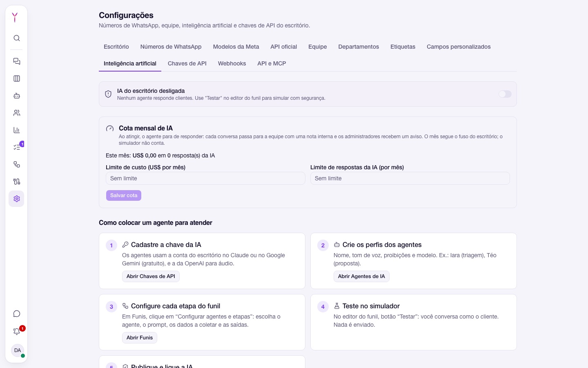Select the Inteligência artificial tab

(x=130, y=63)
